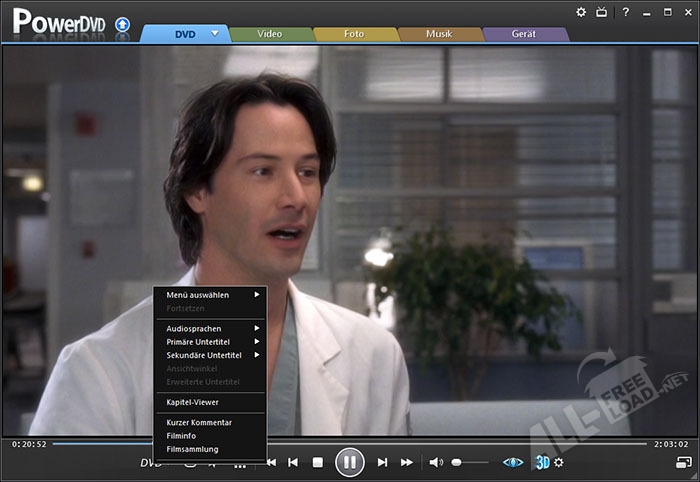The height and width of the screenshot is (482, 700).
Task: Select Filminfo in the context menu
Action: (x=182, y=435)
